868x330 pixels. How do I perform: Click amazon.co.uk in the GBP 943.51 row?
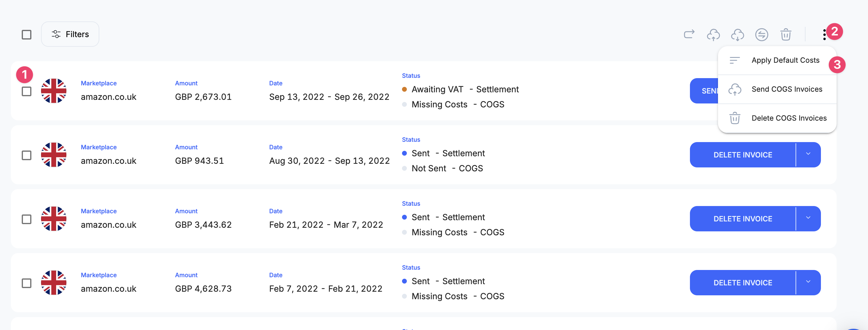coord(109,161)
